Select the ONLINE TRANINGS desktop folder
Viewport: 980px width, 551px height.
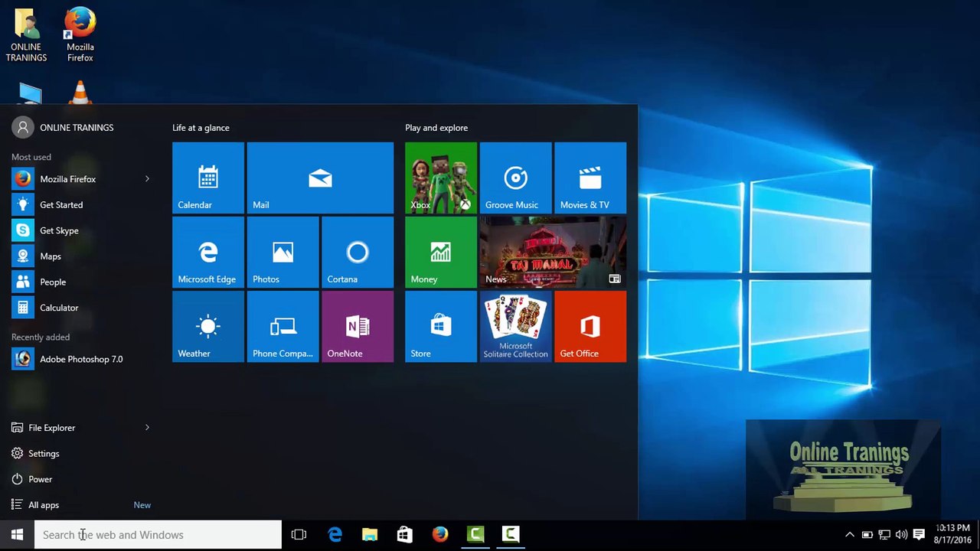(x=27, y=35)
